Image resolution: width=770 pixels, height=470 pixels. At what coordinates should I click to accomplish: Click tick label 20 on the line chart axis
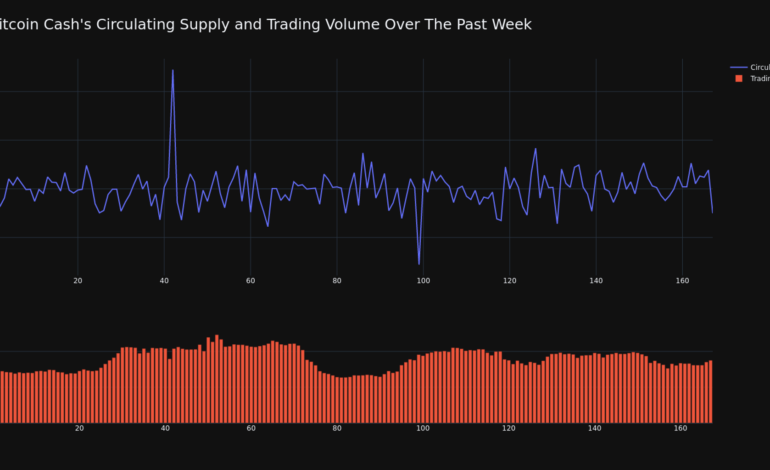[78, 281]
